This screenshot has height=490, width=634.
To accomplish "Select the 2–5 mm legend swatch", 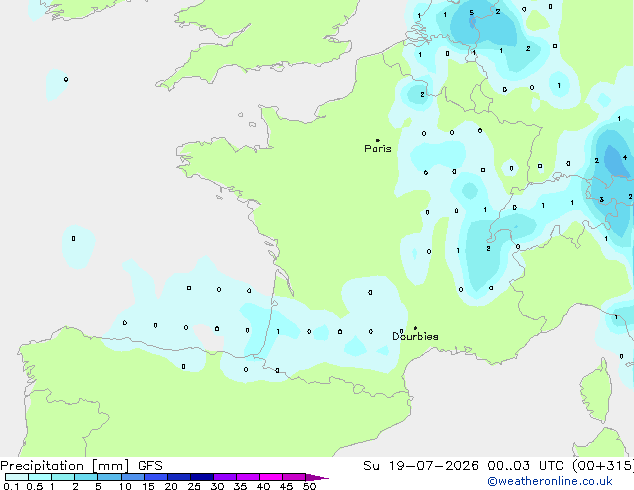I will (x=86, y=477).
